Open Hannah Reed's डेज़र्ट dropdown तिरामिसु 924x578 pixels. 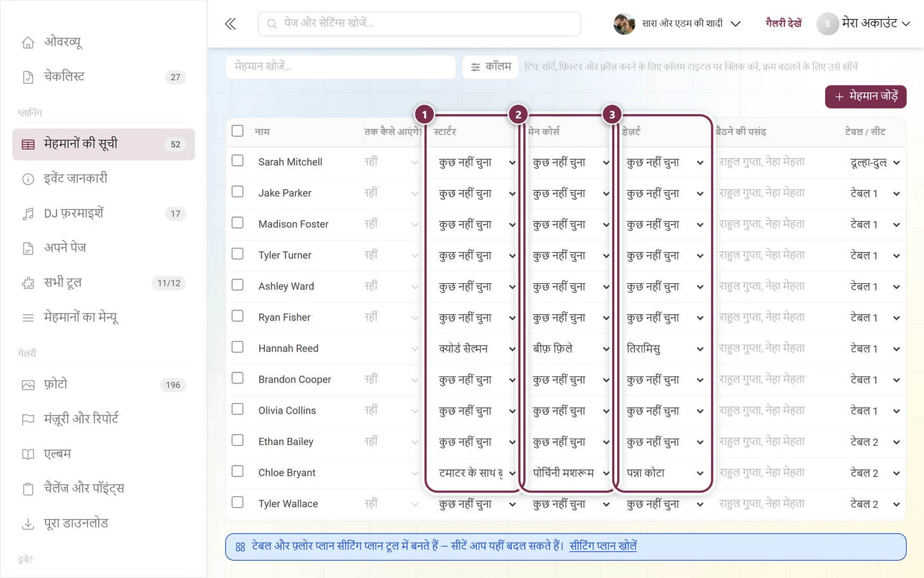665,349
